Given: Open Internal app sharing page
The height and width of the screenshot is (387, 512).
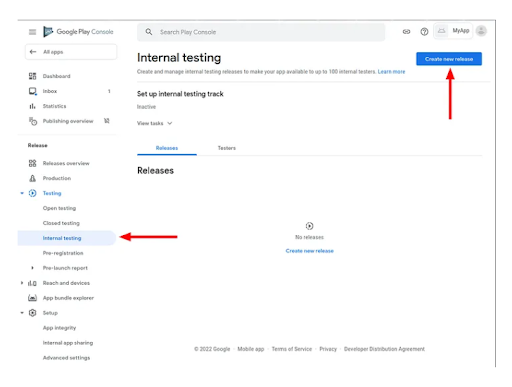Looking at the screenshot, I should (68, 343).
